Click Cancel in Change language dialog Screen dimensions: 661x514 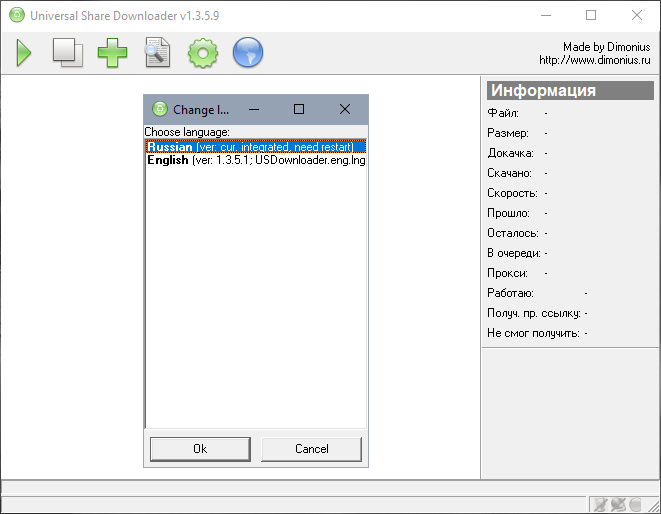point(312,449)
